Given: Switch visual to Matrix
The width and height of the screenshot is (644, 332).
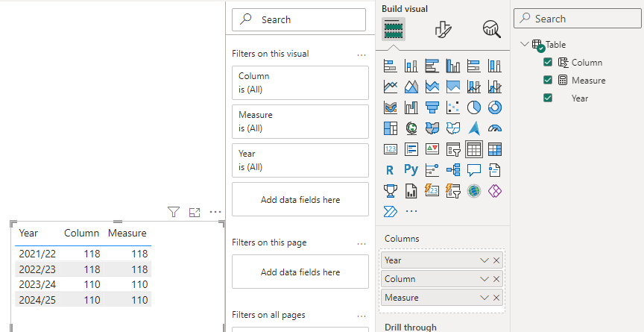Looking at the screenshot, I should tap(495, 149).
